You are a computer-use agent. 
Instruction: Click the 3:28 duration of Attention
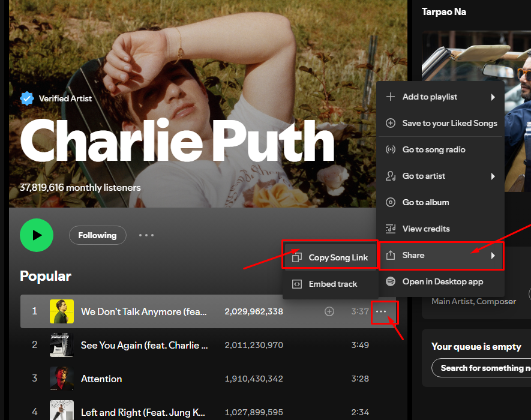[x=360, y=379]
